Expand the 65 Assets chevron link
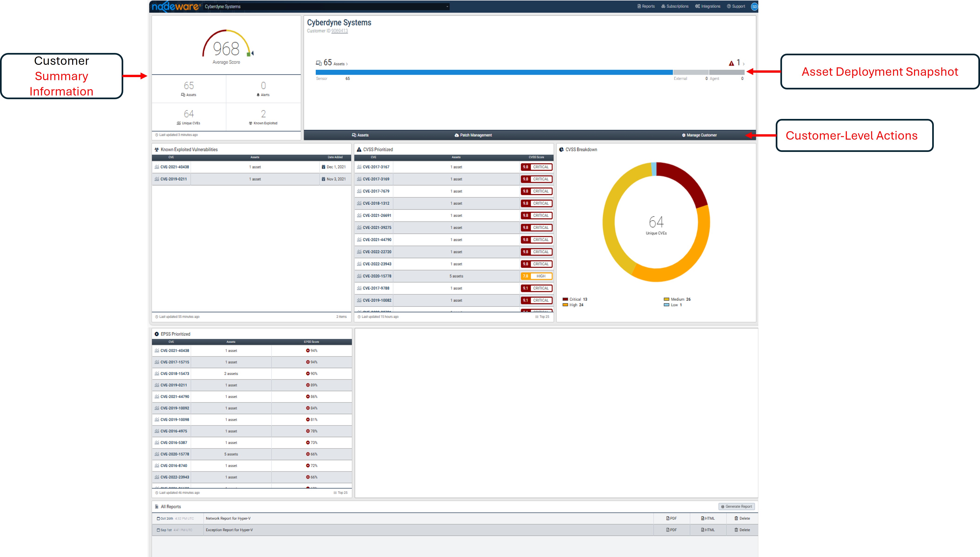Viewport: 980px width, 557px height. [332, 63]
